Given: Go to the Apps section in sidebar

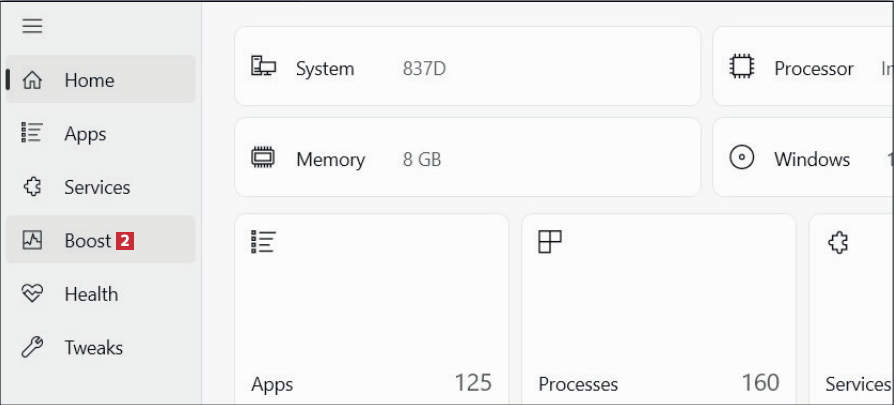Looking at the screenshot, I should click(x=85, y=134).
